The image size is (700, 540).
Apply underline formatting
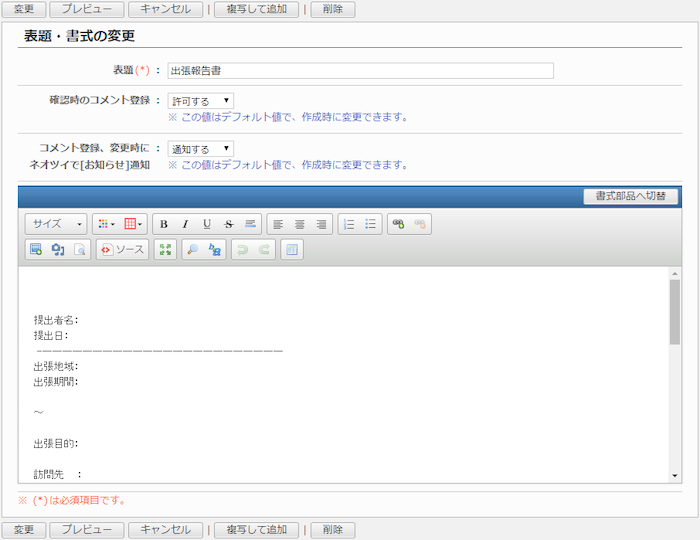(x=207, y=224)
